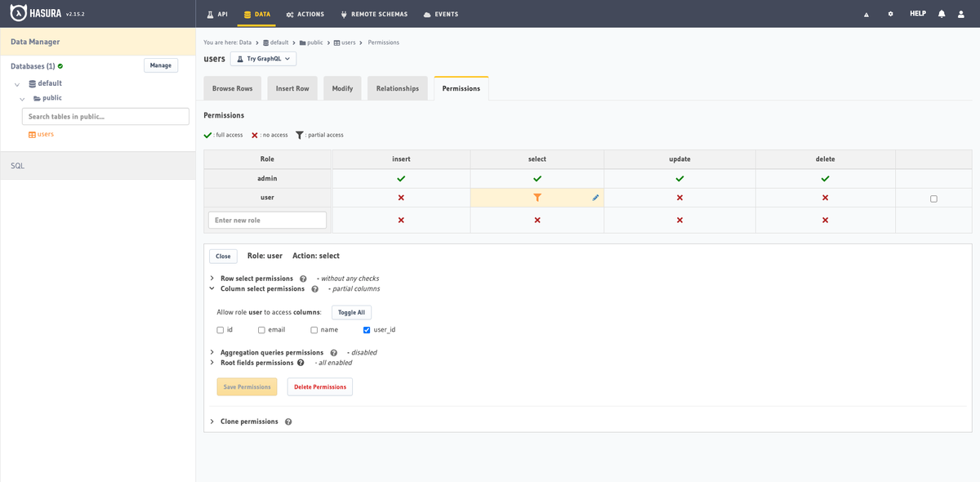Click help icon next to Clone permissions
This screenshot has width=980, height=482.
pyautogui.click(x=288, y=422)
